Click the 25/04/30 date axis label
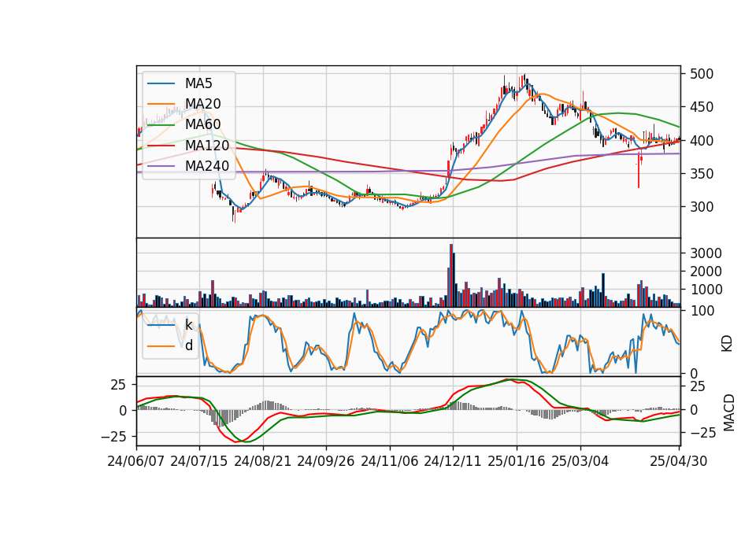 (678, 461)
